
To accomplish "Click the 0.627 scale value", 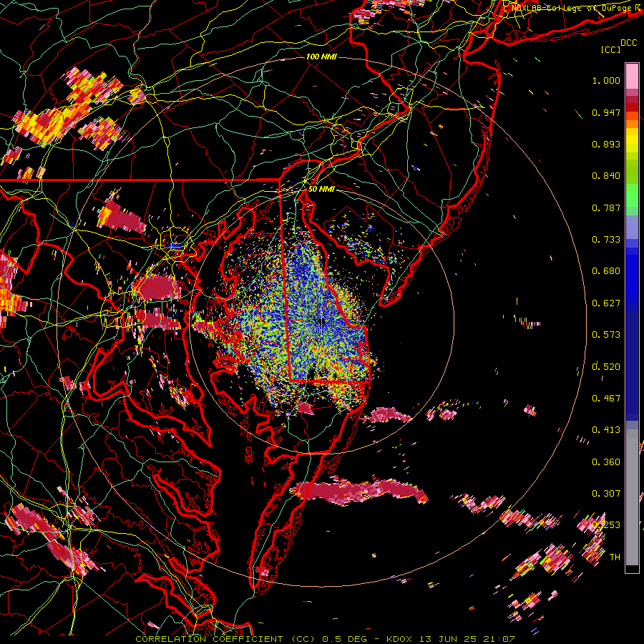I will [x=606, y=303].
